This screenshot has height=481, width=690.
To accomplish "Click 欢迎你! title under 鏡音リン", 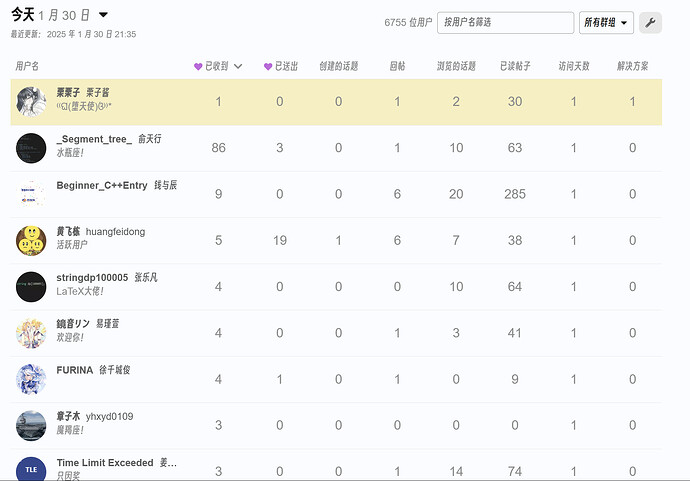I will [70, 338].
